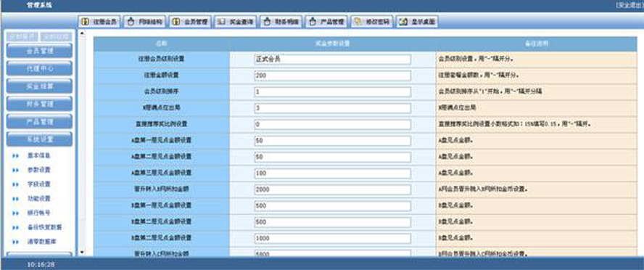Open 备份恢复数据 in the sidebar
The image size is (644, 270).
(x=44, y=227)
